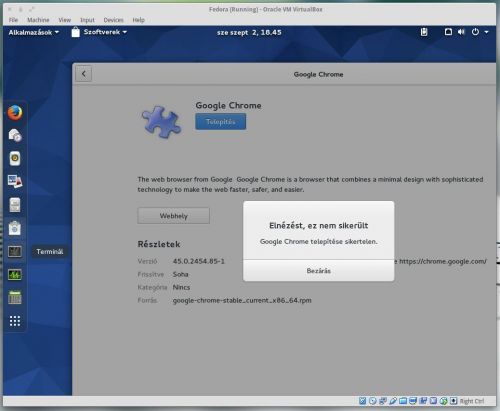500x411 pixels.
Task: Launch Firefox from the dock
Action: tap(15, 112)
